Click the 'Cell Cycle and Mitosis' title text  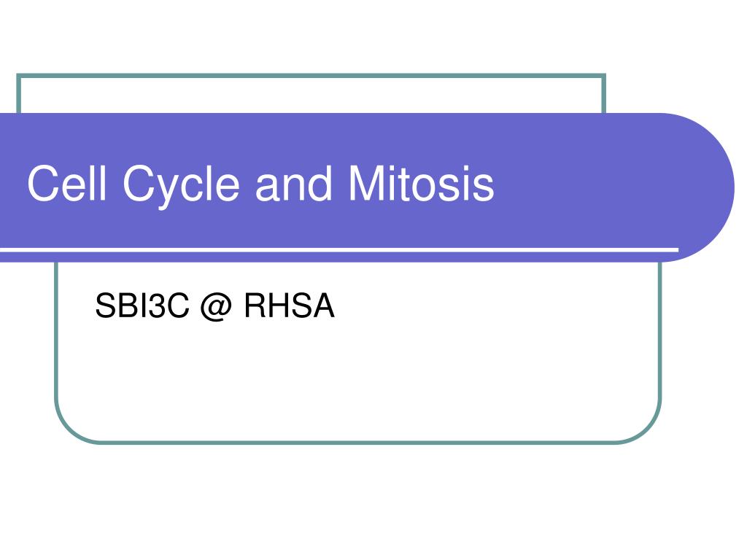260,183
